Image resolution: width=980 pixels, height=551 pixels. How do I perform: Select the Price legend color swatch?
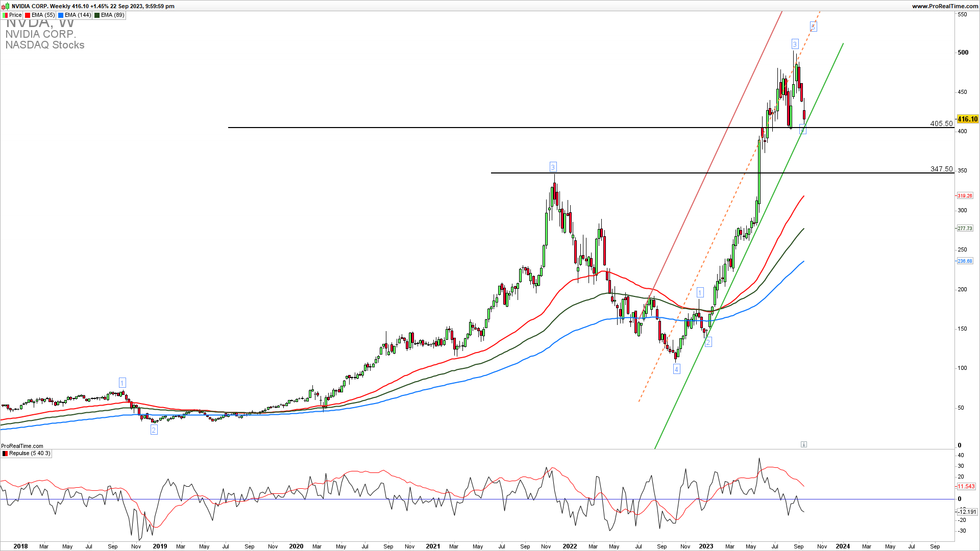point(5,15)
